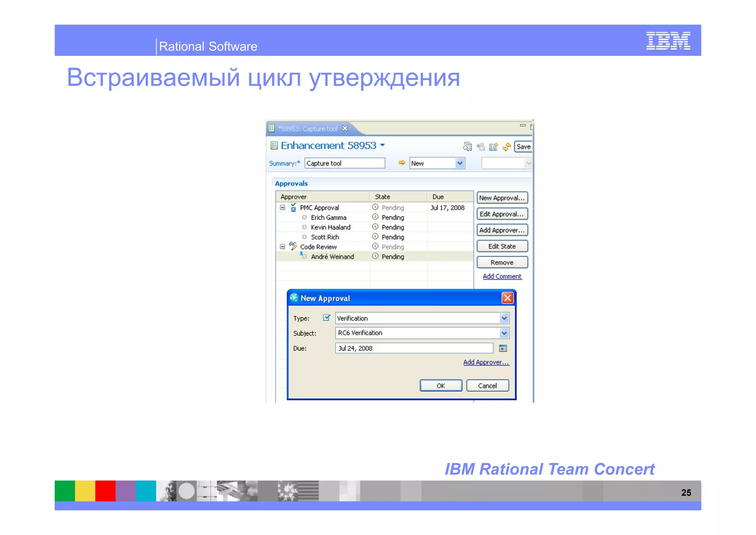Image resolution: width=756 pixels, height=535 pixels.
Task: Click the Approver column header
Action: [x=323, y=197]
